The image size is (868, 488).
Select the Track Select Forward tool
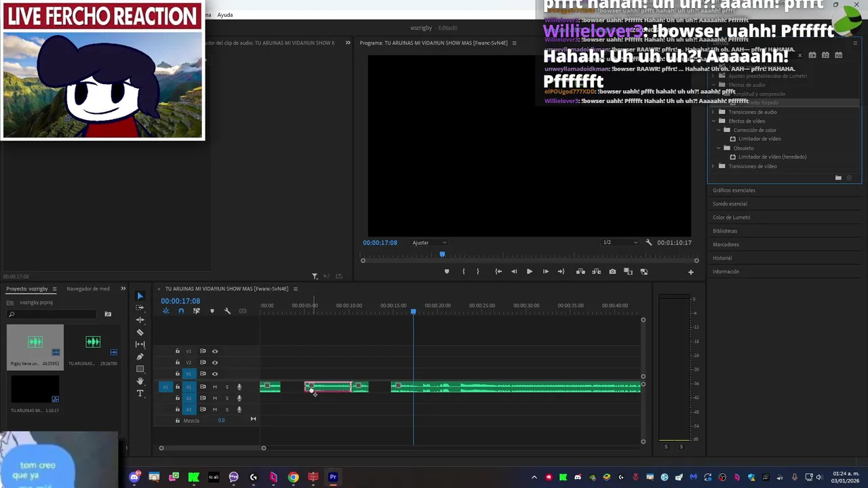140,308
